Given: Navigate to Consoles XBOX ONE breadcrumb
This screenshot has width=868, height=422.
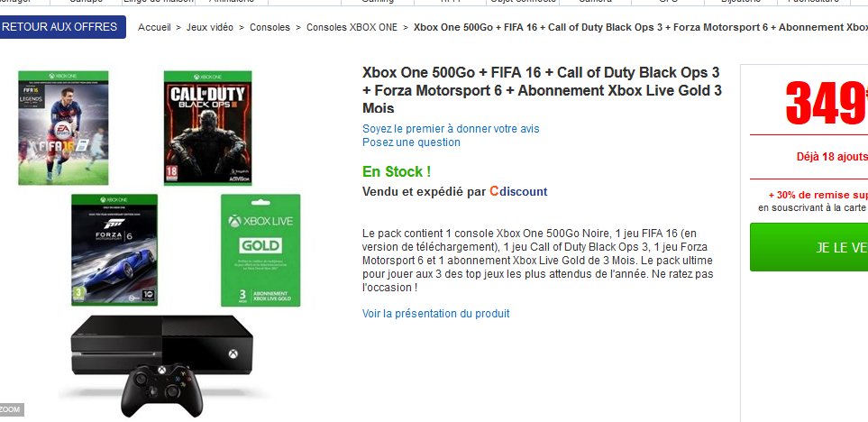Looking at the screenshot, I should coord(352,27).
